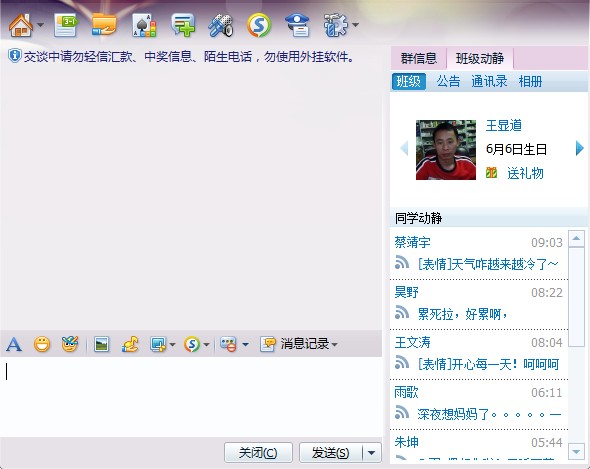The height and width of the screenshot is (469, 590).
Task: Open the 通讯录 sub-tab
Action: pos(489,81)
